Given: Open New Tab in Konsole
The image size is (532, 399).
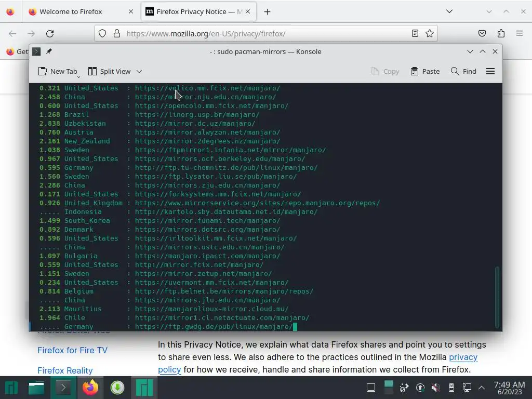Looking at the screenshot, I should (x=58, y=71).
